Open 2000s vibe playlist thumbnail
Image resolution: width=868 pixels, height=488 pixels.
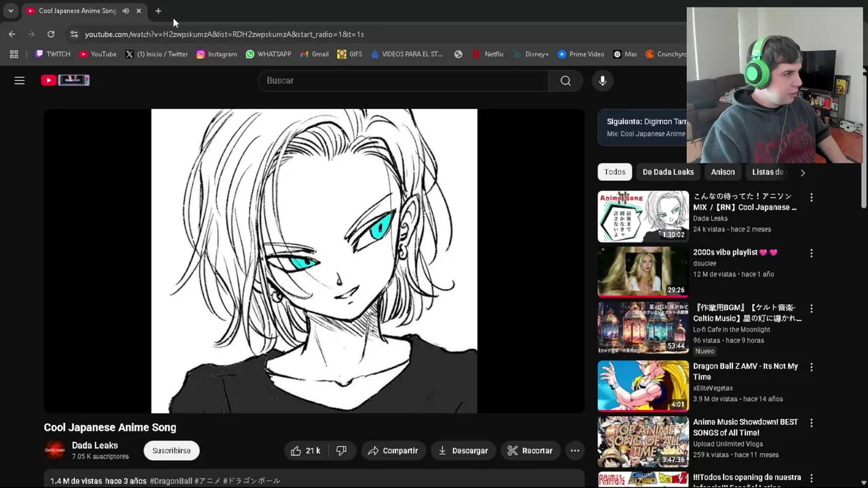[x=643, y=272]
